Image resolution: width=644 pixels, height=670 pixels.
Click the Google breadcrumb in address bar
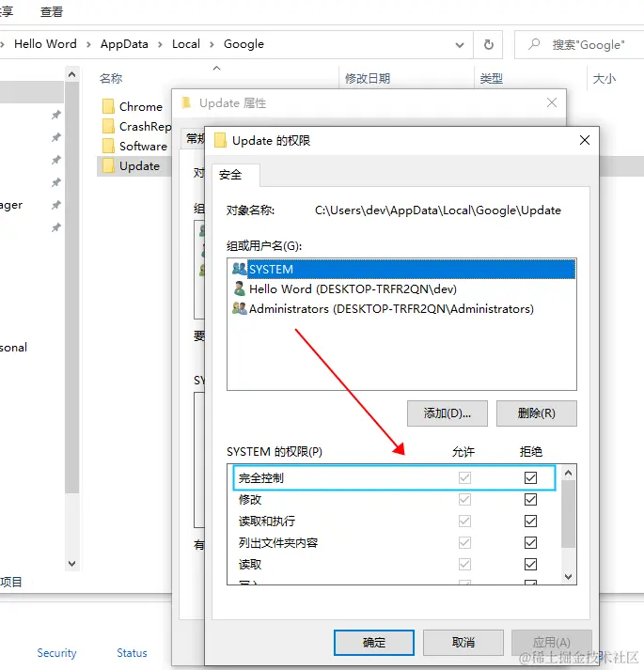243,44
